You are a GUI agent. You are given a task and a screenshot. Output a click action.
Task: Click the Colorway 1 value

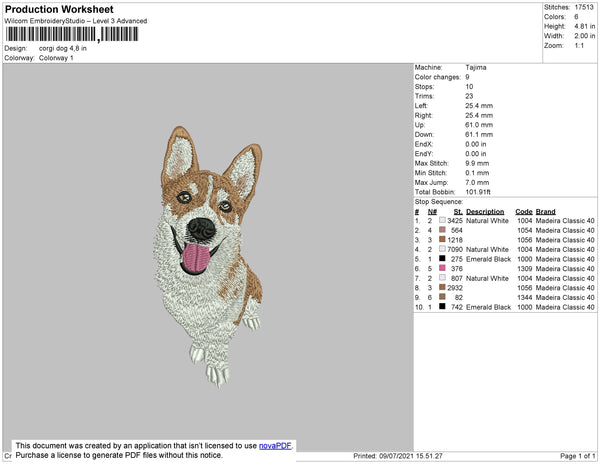pos(56,58)
